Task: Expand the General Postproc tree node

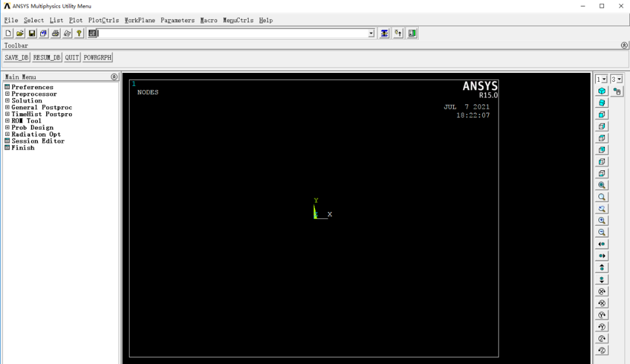Action: coord(7,107)
